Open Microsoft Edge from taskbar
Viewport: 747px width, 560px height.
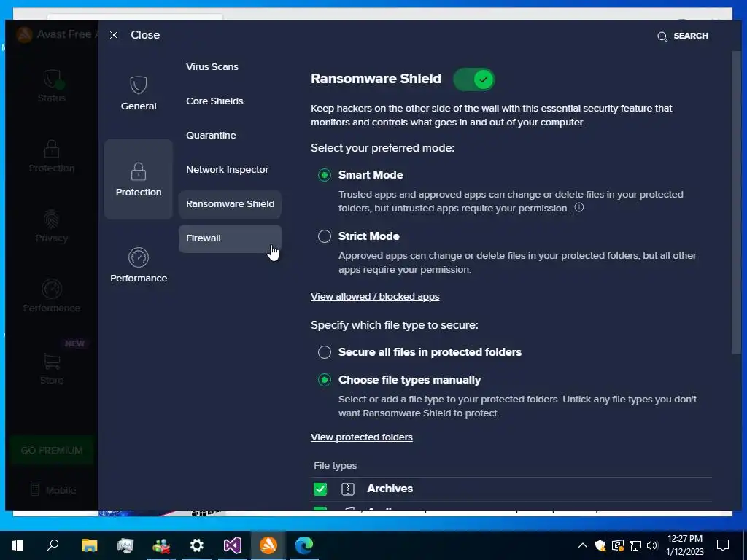(x=304, y=545)
